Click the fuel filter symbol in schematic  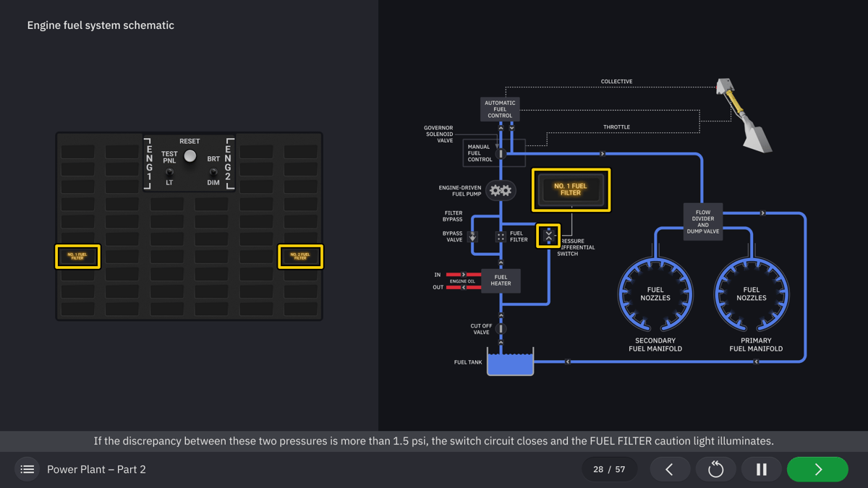(x=501, y=236)
